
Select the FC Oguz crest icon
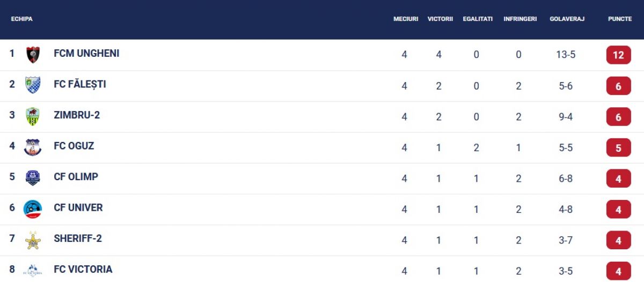click(x=33, y=147)
